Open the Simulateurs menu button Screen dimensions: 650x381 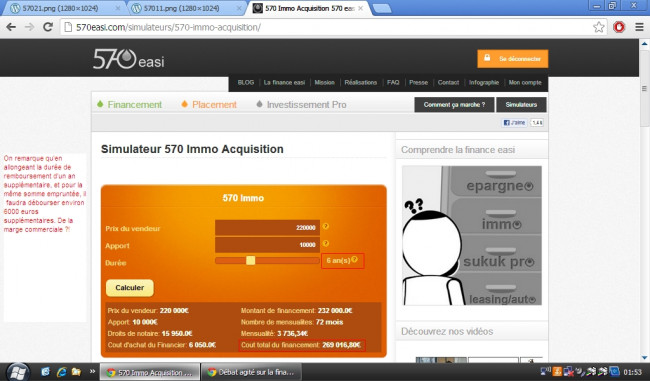(x=521, y=105)
